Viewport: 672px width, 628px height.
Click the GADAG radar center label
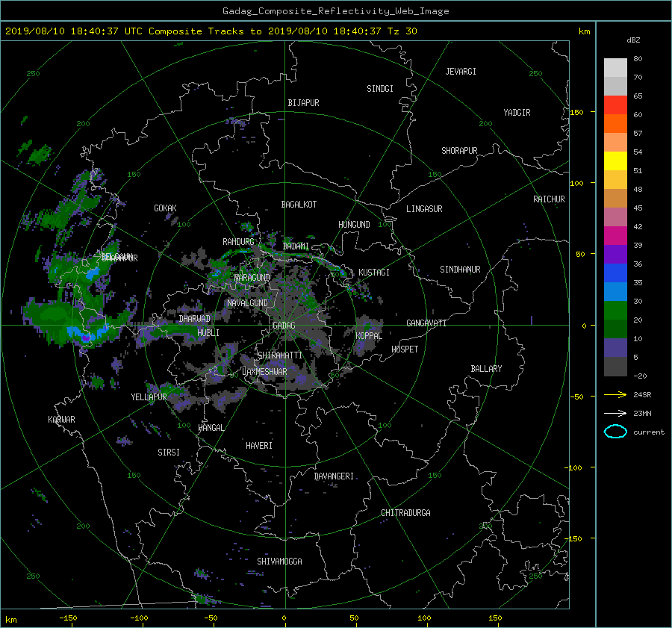(284, 326)
